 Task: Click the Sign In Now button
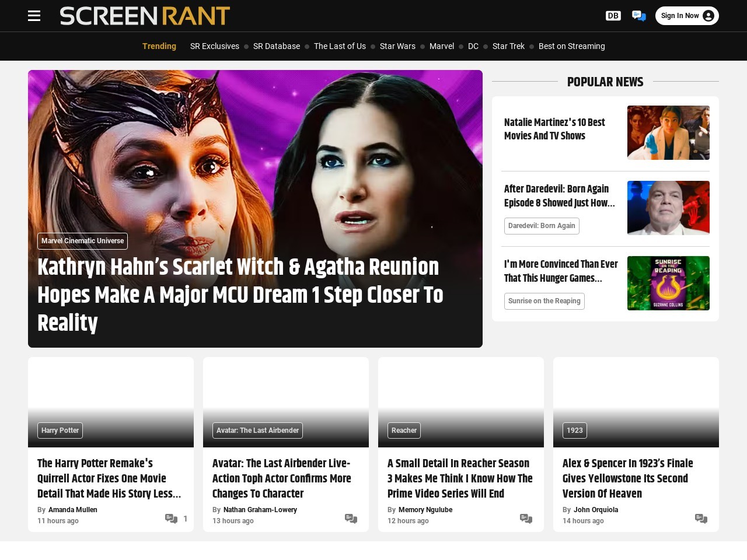687,16
